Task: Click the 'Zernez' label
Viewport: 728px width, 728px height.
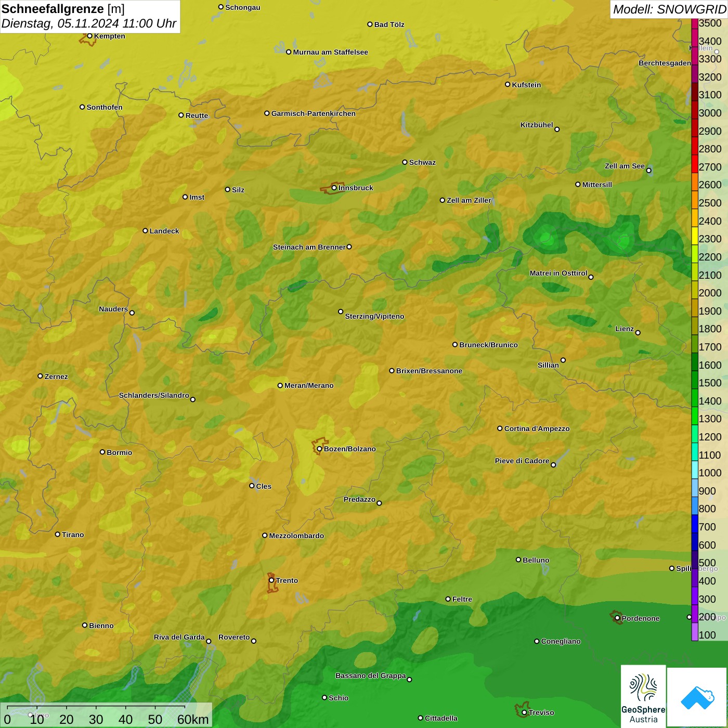Action: (x=56, y=376)
